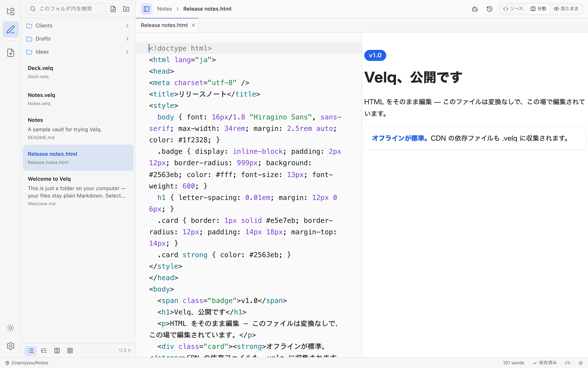Click the Velq、公開です heading in preview
588x368 pixels.
click(413, 77)
